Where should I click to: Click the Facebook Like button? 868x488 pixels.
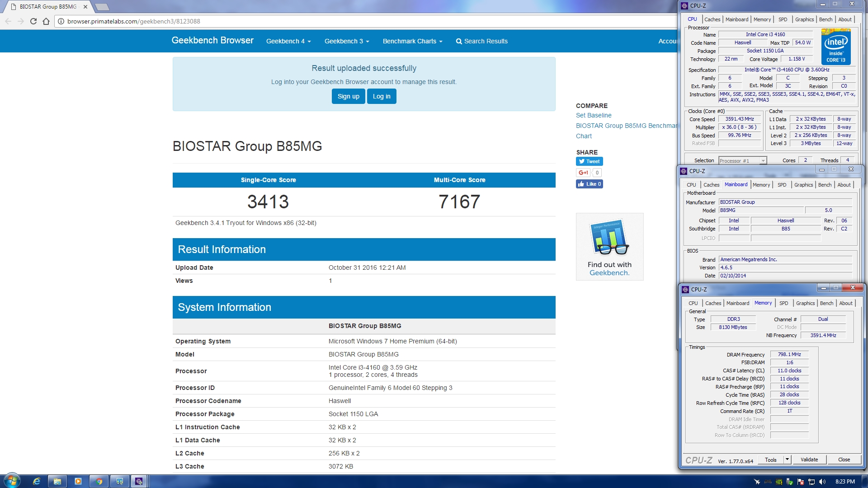pos(589,184)
